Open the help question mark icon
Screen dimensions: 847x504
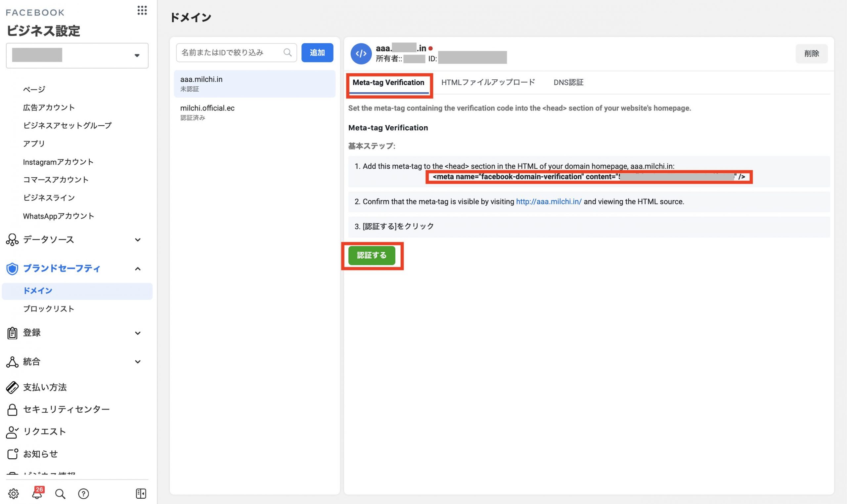tap(84, 493)
